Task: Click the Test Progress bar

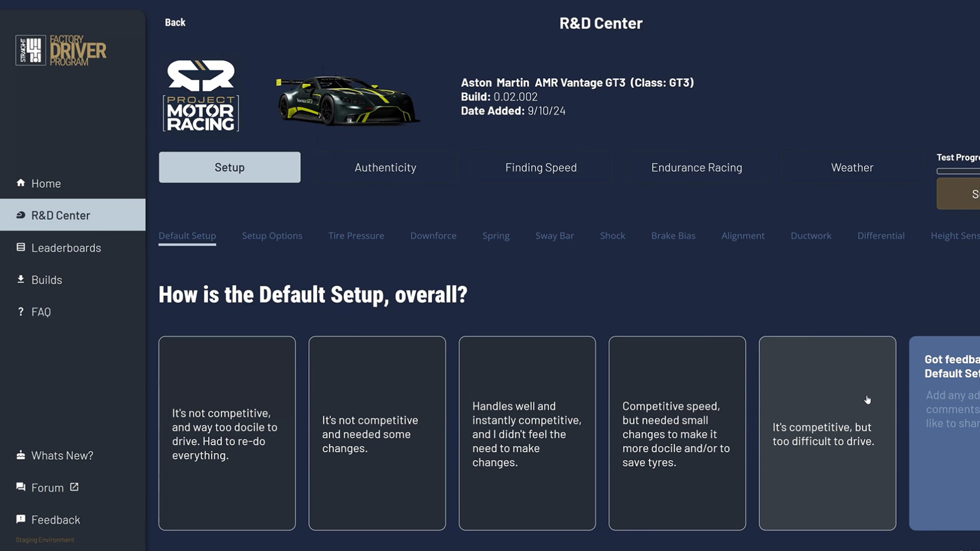Action: pos(959,171)
